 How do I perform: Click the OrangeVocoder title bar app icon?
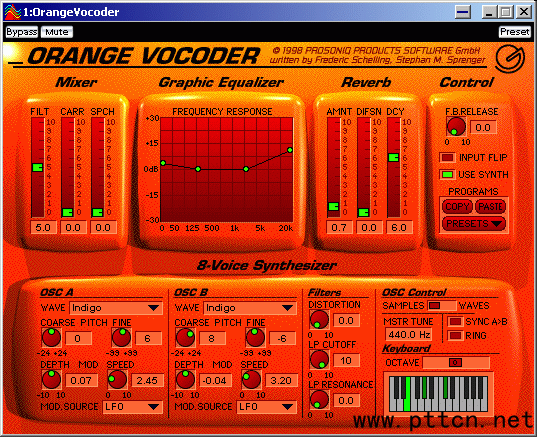(12, 12)
